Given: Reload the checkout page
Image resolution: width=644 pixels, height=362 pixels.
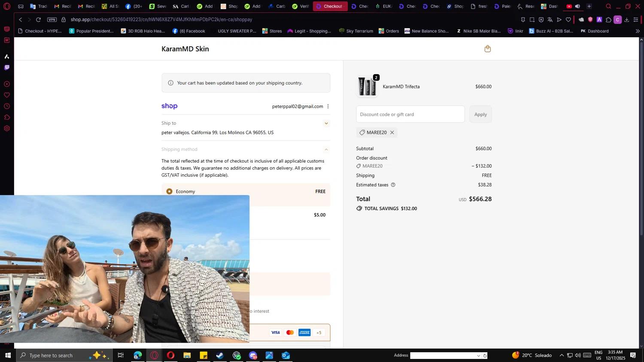Looking at the screenshot, I should click(38, 20).
